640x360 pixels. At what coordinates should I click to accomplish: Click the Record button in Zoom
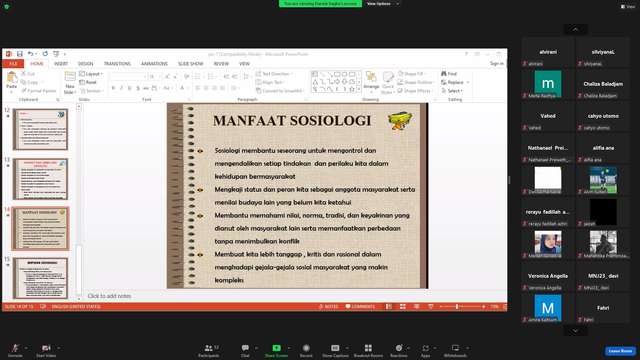(306, 351)
